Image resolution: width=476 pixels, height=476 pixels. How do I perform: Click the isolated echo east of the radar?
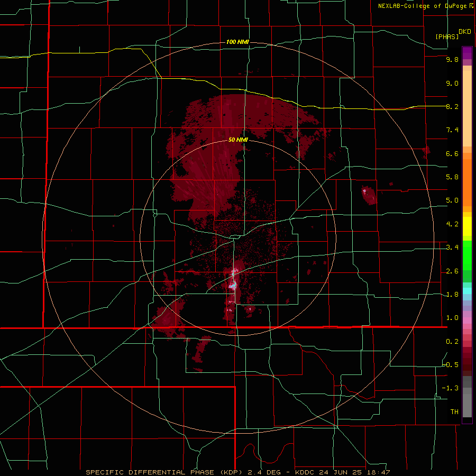[369, 195]
